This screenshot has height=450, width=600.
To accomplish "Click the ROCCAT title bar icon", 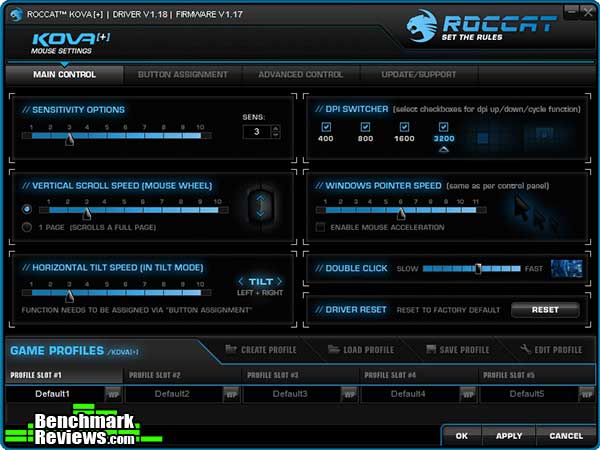I will point(16,15).
